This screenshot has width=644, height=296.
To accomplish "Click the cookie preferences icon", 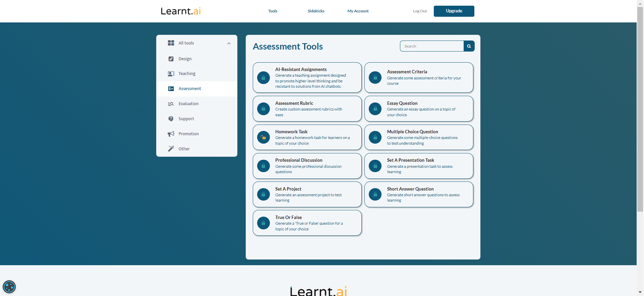I will [x=9, y=287].
